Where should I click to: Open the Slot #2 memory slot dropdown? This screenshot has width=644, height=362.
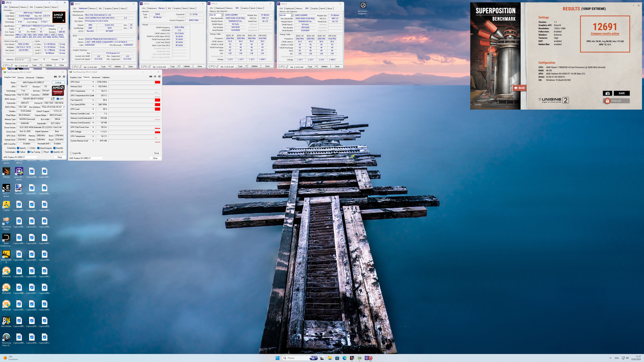[217, 15]
